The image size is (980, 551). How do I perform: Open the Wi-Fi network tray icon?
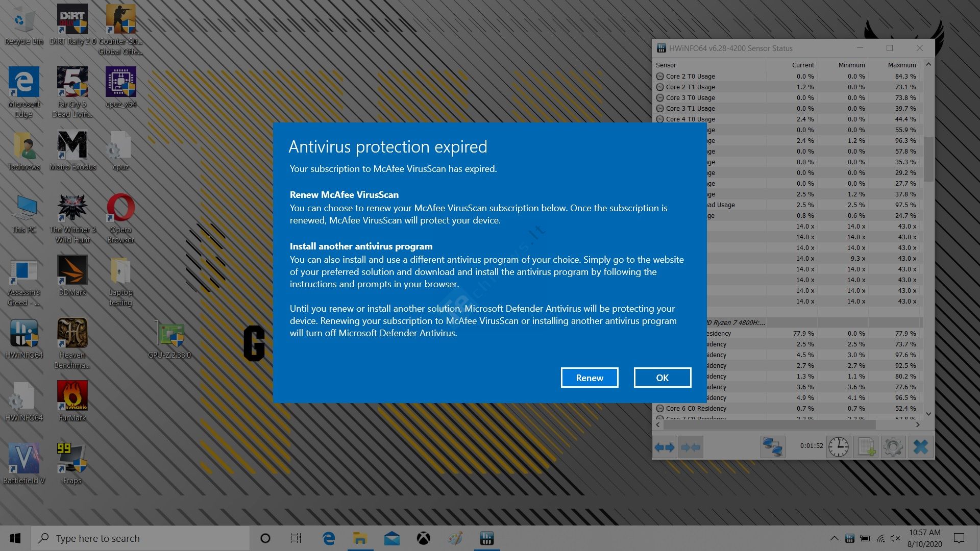point(880,538)
